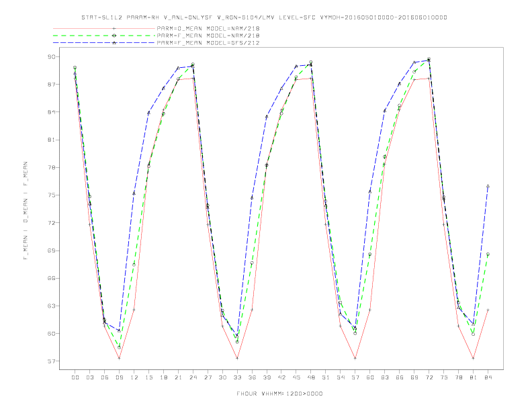Click x-axis tick label 57
The image size is (532, 411).
click(355, 377)
